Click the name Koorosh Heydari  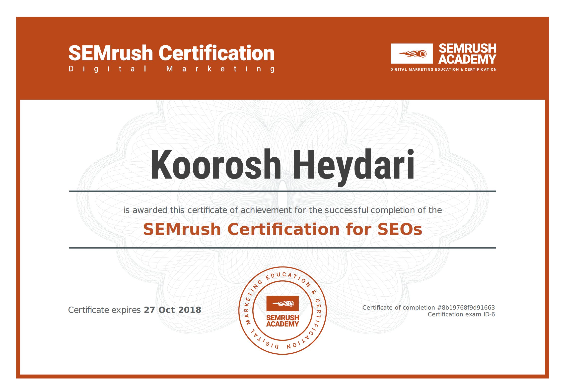pos(282,165)
